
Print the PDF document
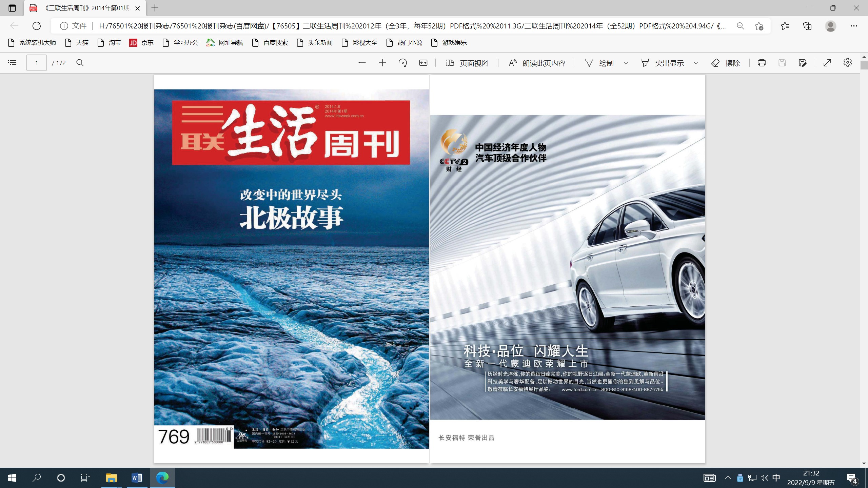[762, 63]
